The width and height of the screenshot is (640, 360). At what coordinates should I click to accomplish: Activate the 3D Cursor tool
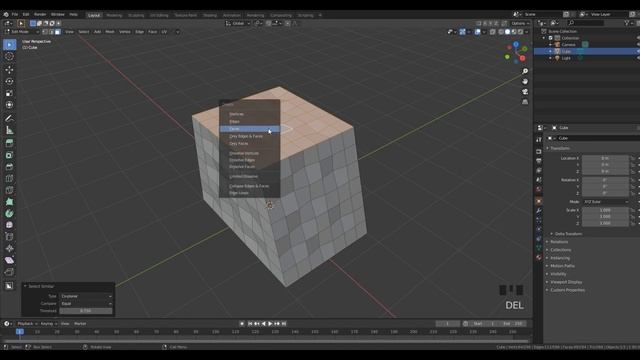[9, 57]
